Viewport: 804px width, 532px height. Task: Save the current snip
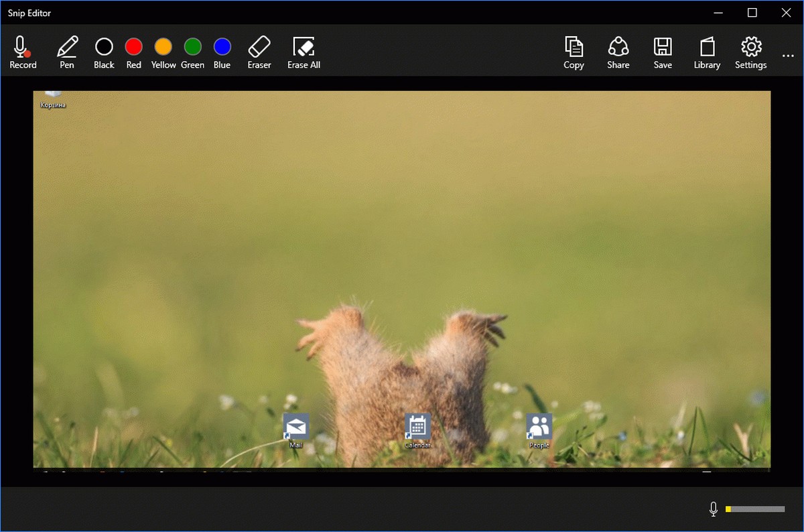(x=663, y=52)
